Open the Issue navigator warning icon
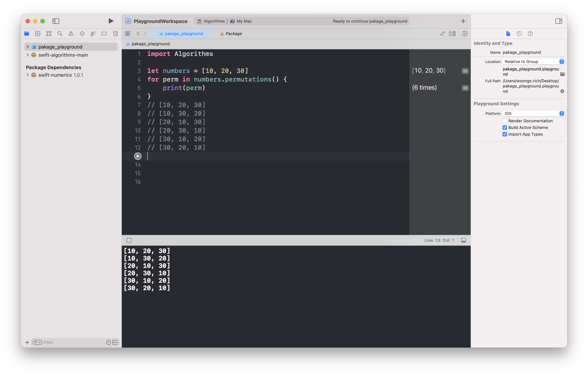The image size is (588, 375). point(71,34)
